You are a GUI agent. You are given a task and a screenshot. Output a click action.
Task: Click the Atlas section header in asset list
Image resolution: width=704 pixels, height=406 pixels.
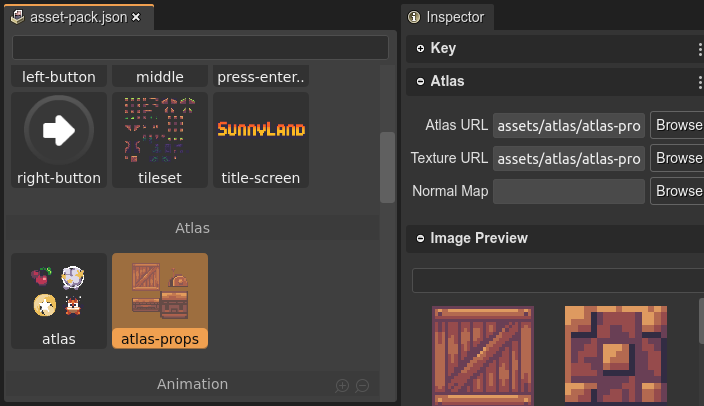pyautogui.click(x=192, y=228)
